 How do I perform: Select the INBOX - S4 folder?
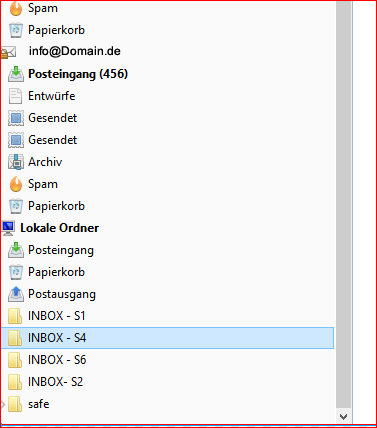pyautogui.click(x=167, y=338)
